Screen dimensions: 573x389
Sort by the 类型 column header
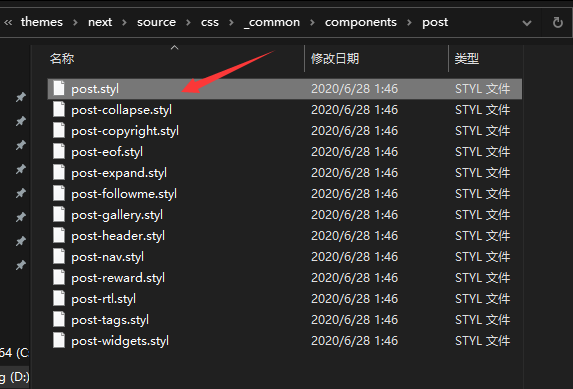(467, 58)
